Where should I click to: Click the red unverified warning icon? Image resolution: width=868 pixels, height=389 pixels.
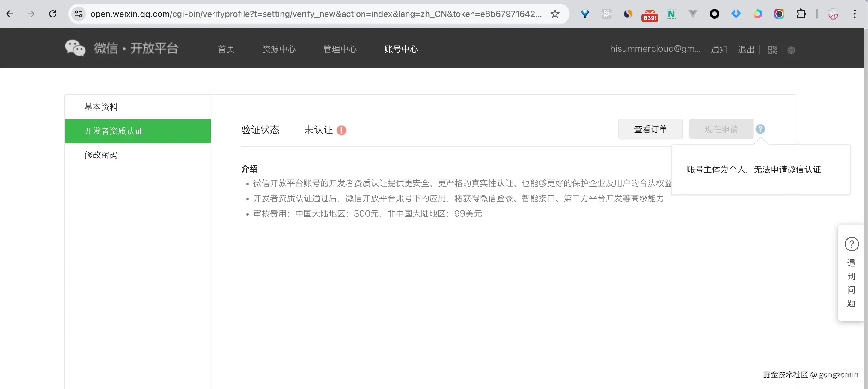coord(341,130)
